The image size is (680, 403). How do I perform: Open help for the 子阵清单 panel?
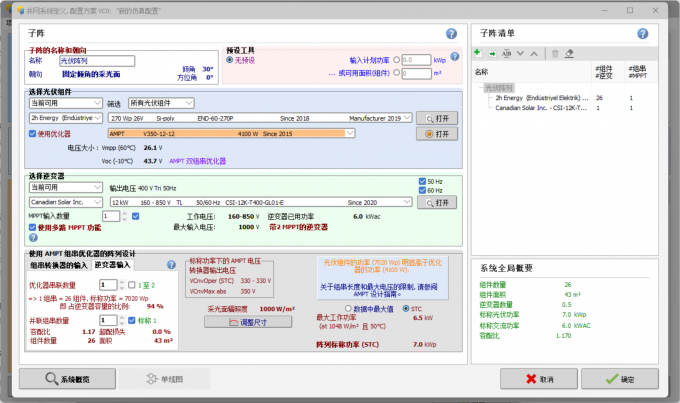click(643, 33)
